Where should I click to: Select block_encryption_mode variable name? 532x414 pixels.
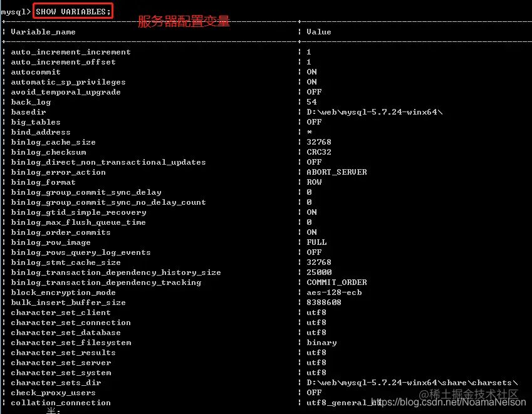[x=63, y=292]
